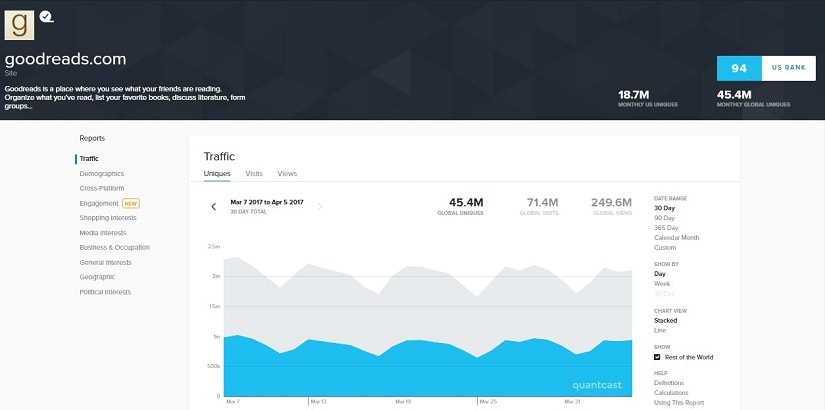The image size is (825, 410).
Task: Toggle Rest of the World checkbox
Action: click(x=657, y=357)
